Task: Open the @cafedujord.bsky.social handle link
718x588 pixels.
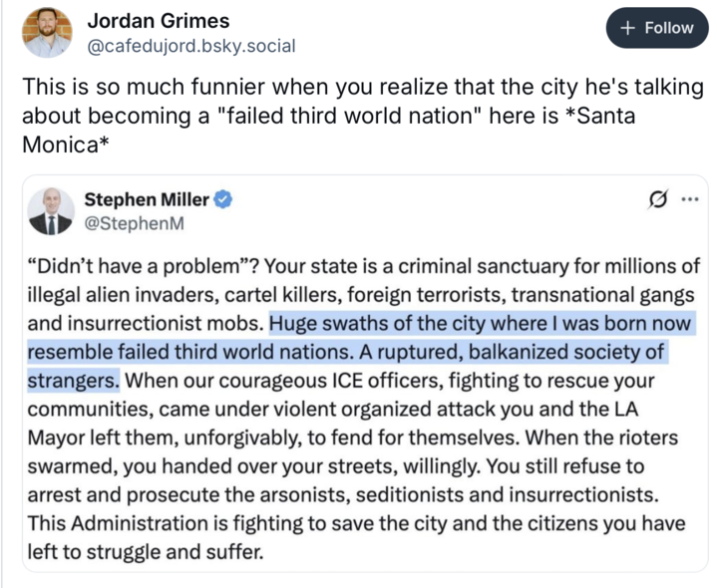Action: tap(190, 46)
